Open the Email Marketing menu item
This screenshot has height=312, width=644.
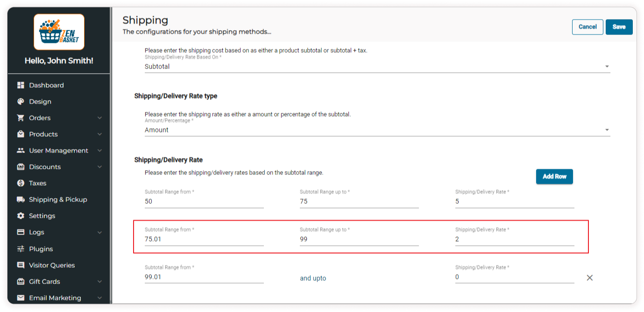pyautogui.click(x=55, y=298)
